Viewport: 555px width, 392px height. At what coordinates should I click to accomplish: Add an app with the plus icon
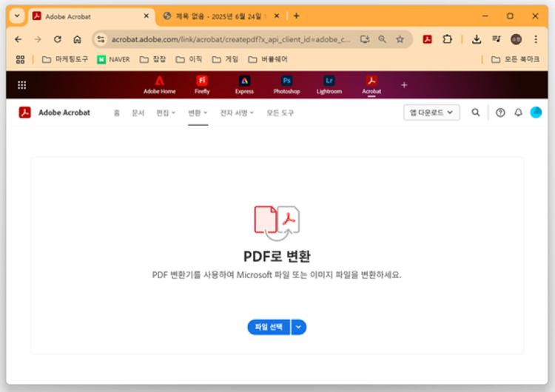coord(404,85)
